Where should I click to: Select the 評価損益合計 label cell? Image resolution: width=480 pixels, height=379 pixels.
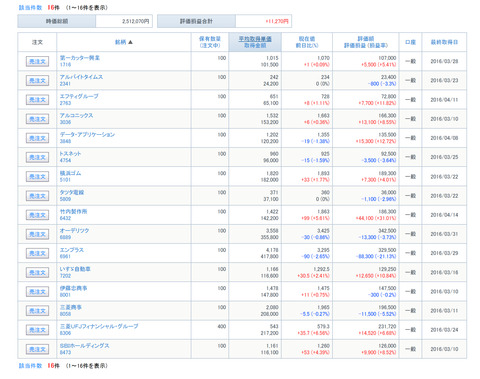[x=196, y=21]
